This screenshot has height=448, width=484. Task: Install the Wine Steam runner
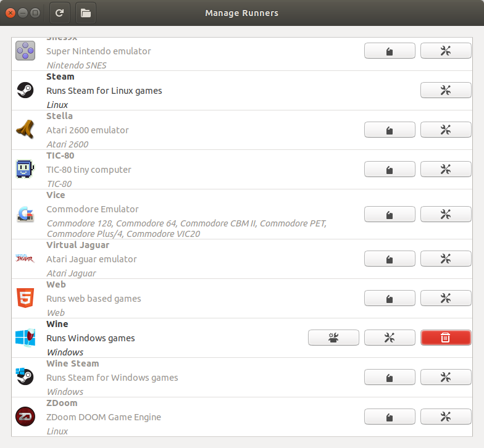point(390,378)
